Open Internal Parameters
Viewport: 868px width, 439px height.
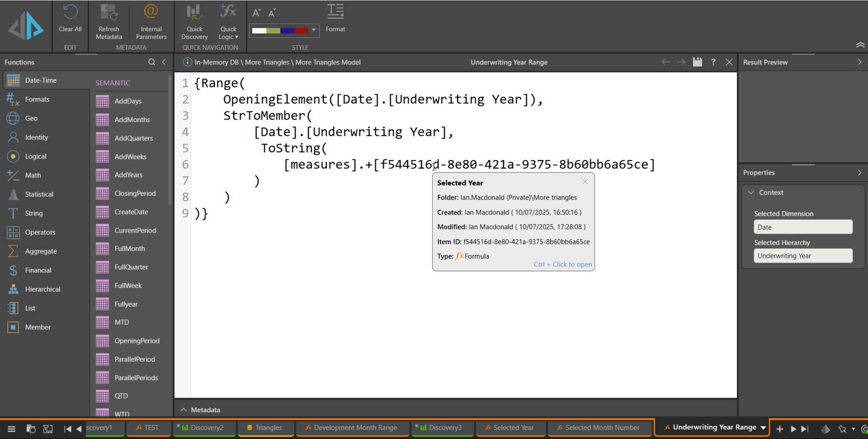click(151, 22)
